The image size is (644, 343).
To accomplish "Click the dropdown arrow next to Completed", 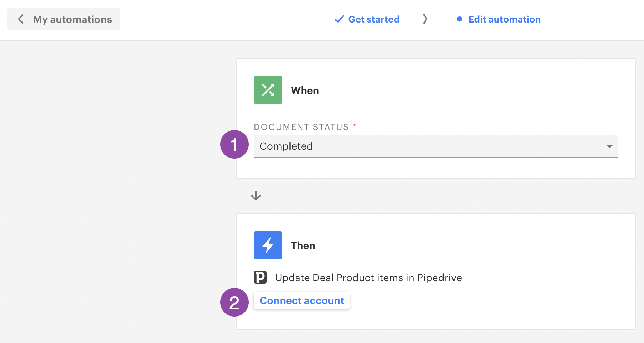I will (610, 146).
